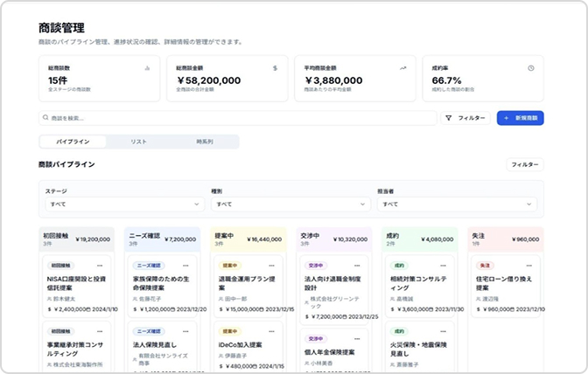Open the three-dot menu on 法人向け退職金制度設計 card

click(x=358, y=265)
